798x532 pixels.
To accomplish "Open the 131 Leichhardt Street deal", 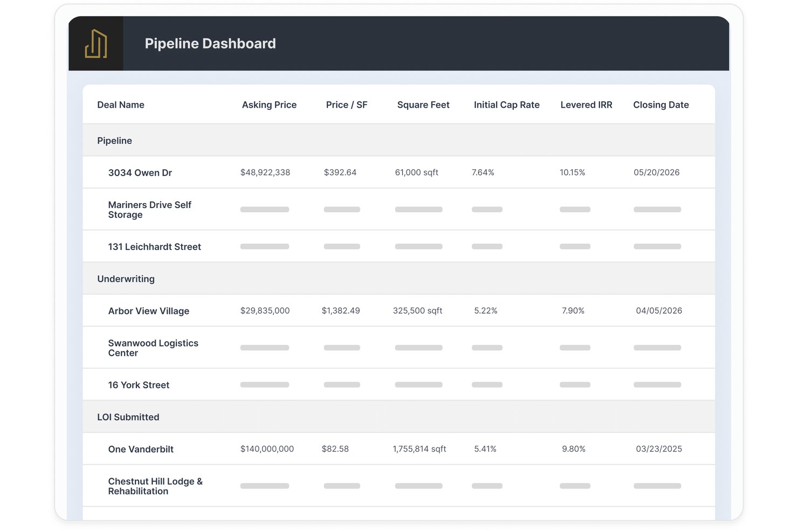I will tap(154, 247).
